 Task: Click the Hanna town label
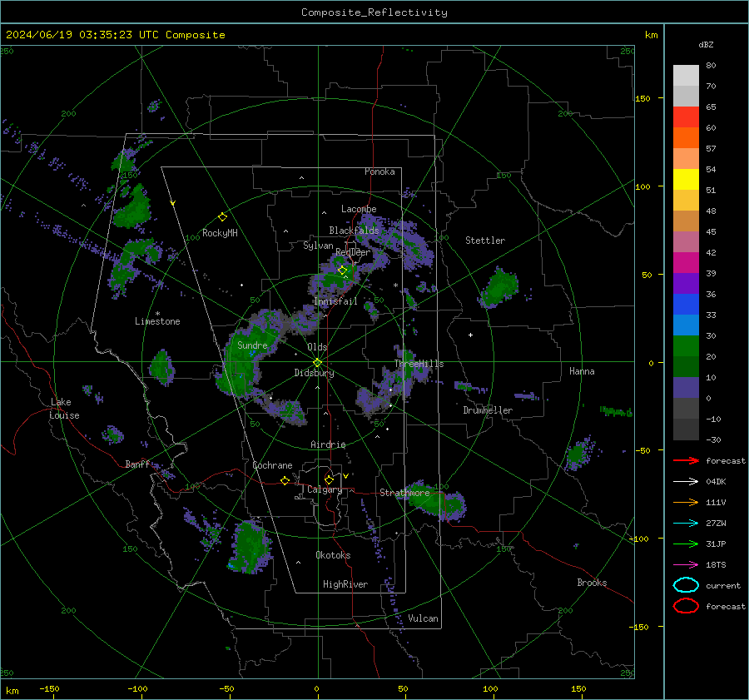click(582, 371)
